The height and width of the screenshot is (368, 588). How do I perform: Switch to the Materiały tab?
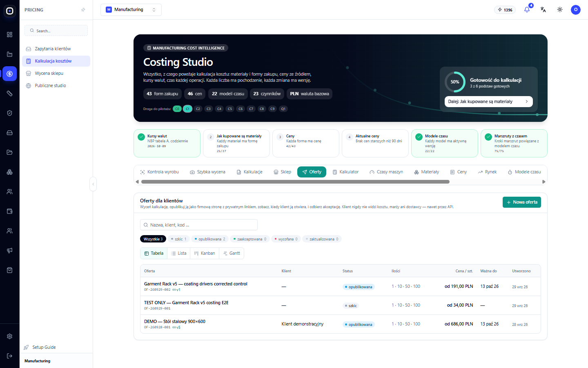click(426, 172)
